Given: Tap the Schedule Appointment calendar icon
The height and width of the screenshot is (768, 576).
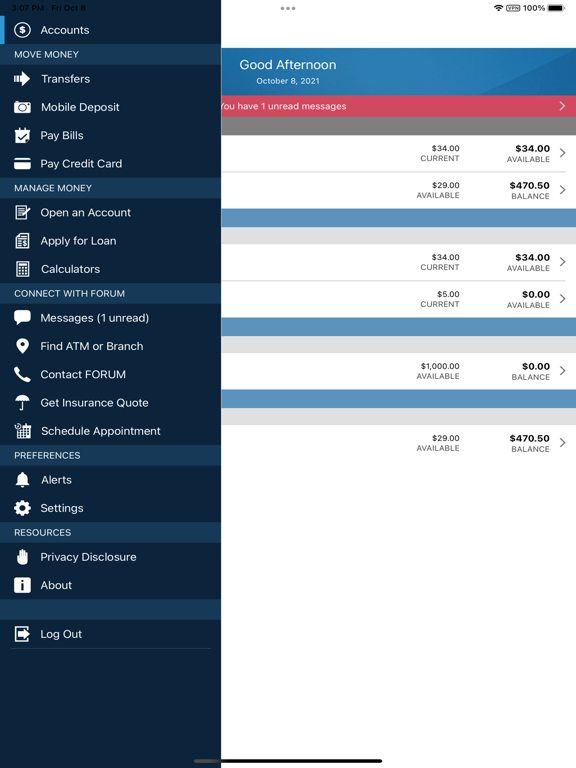Looking at the screenshot, I should coord(23,431).
